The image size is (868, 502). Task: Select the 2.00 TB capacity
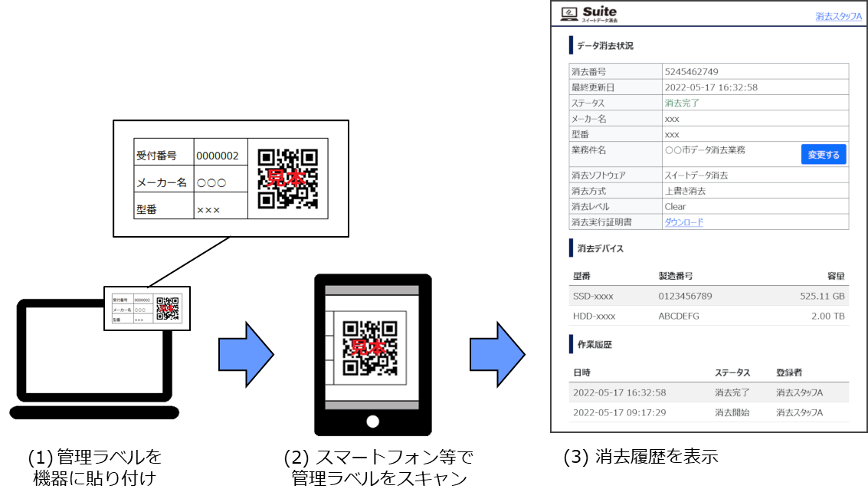pyautogui.click(x=828, y=316)
